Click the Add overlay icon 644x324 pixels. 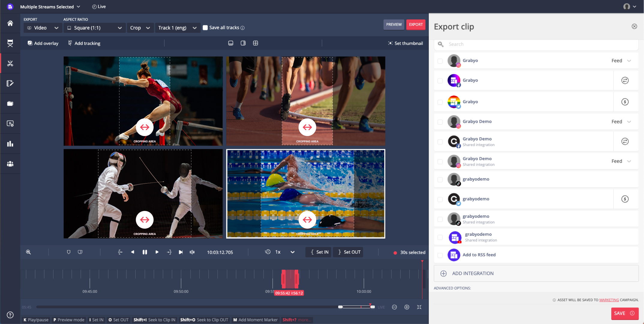coord(29,43)
